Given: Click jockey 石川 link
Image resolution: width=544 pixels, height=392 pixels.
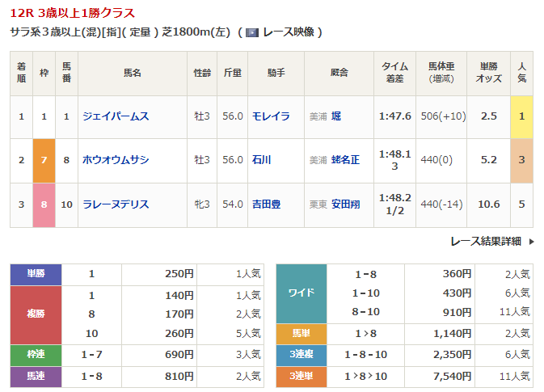Looking at the screenshot, I should [x=261, y=160].
